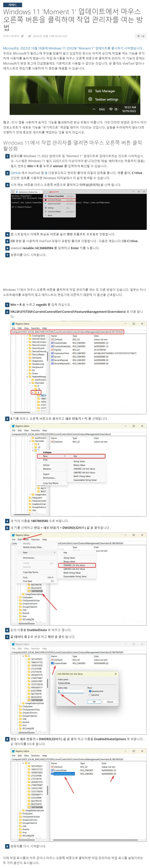The height and width of the screenshot is (868, 150).
Task: Click the registry address bar ending in 1871470221
Action: tap(68, 332)
